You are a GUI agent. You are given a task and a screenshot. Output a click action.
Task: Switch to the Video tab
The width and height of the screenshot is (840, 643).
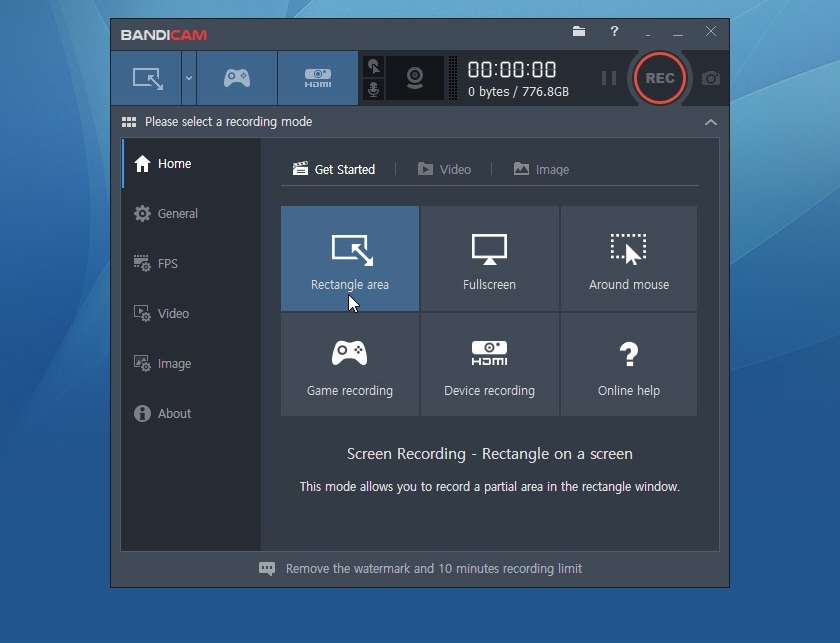444,169
